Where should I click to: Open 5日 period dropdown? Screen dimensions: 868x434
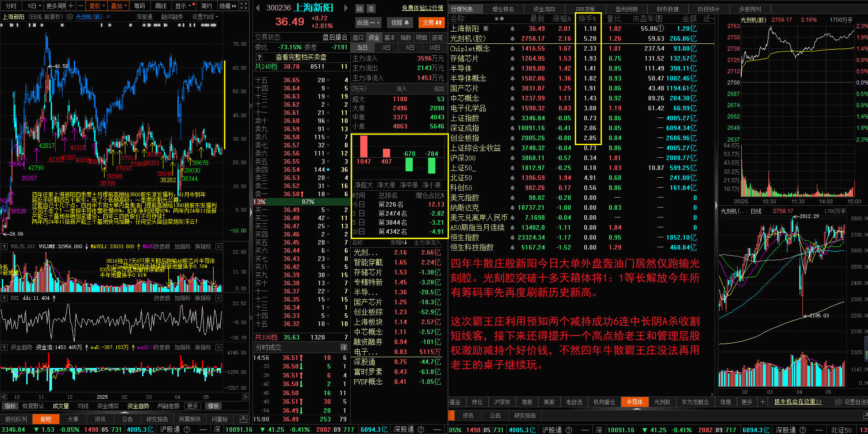34,6
